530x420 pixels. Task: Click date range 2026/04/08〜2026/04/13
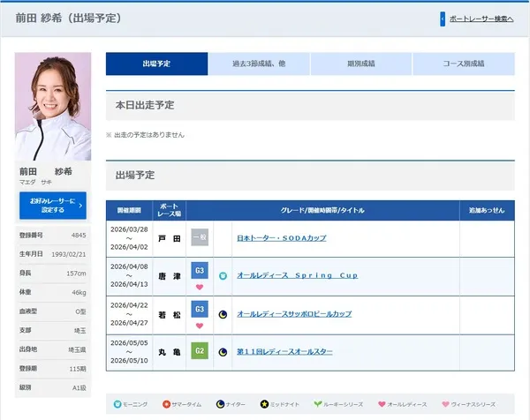pos(129,275)
